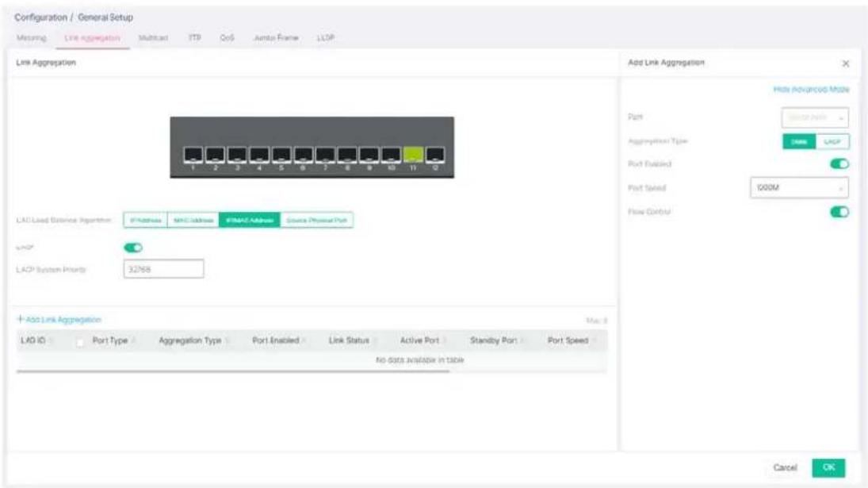Select switch port 4 in the diagram

[x=259, y=155]
